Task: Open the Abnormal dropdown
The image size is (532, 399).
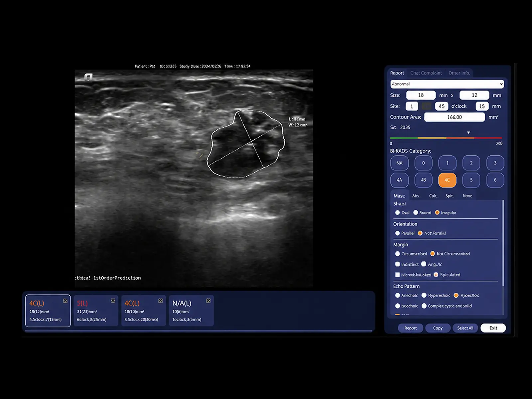Action: (x=447, y=84)
